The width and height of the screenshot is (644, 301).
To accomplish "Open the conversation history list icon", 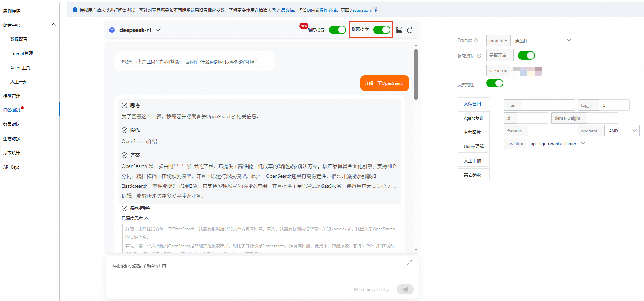I will pos(399,30).
